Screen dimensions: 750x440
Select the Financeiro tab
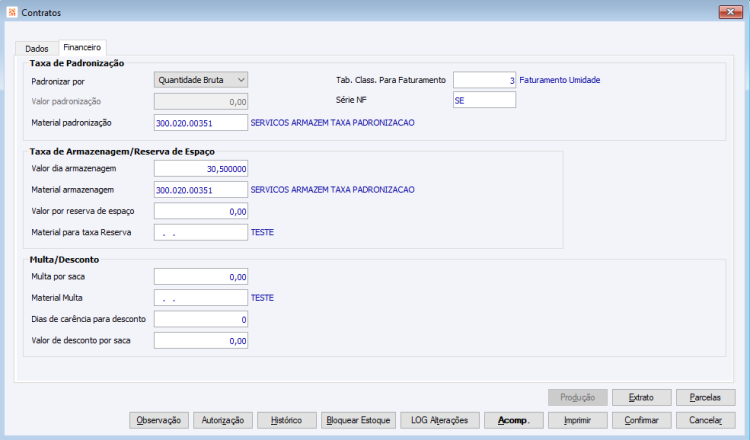(x=82, y=47)
